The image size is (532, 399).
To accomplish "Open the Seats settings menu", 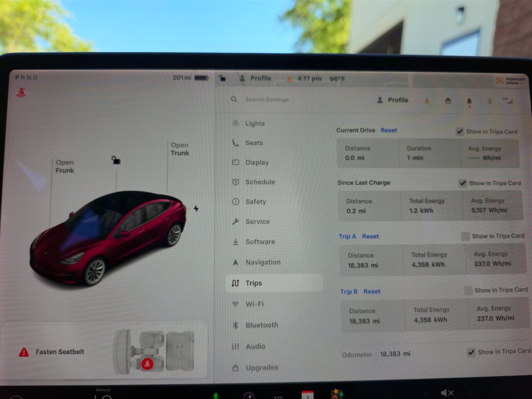I will click(254, 143).
